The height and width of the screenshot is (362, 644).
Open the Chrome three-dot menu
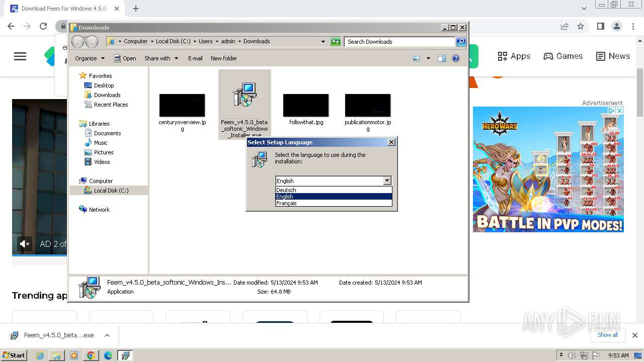click(x=633, y=26)
